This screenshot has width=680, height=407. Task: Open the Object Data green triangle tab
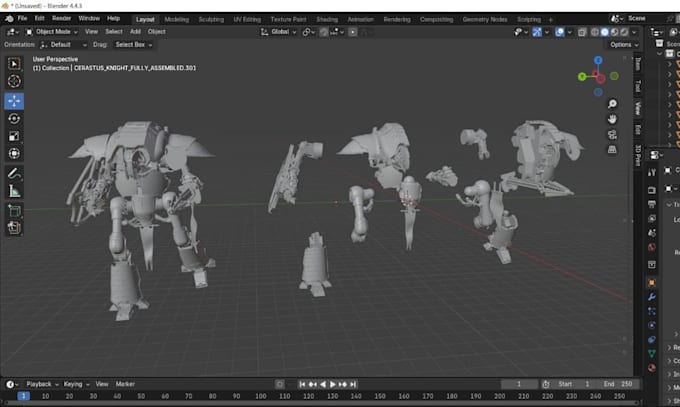click(x=651, y=354)
